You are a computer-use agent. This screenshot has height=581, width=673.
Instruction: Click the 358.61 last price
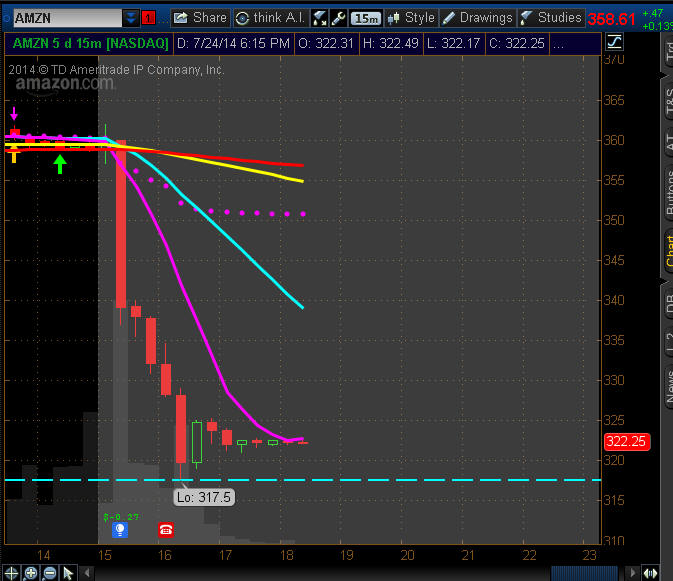click(611, 19)
